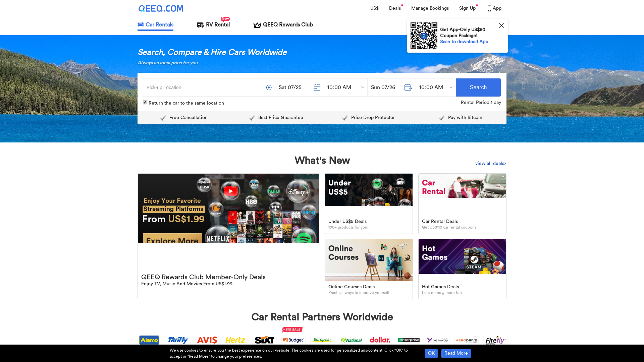Open the pick-up date calendar icon
Image resolution: width=644 pixels, height=362 pixels.
click(x=317, y=87)
